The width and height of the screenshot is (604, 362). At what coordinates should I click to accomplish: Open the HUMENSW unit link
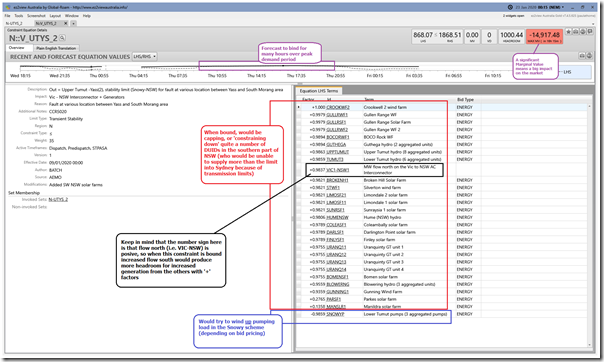pos(337,217)
